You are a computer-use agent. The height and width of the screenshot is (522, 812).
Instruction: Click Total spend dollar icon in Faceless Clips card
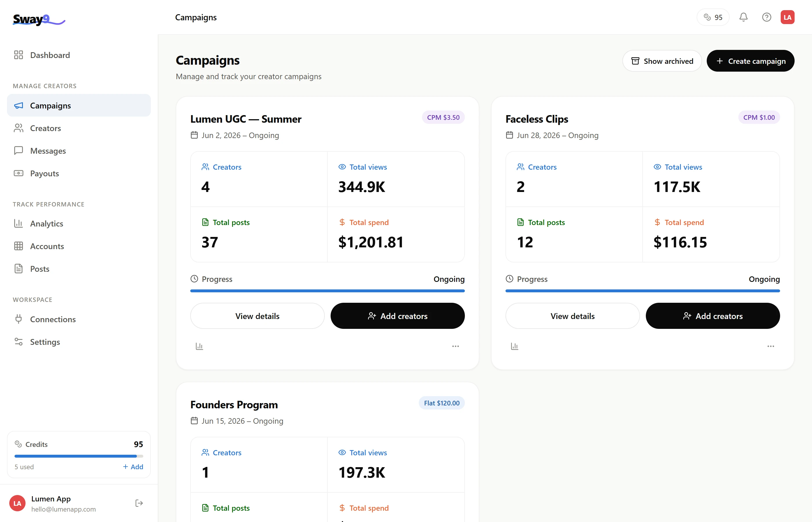657,222
